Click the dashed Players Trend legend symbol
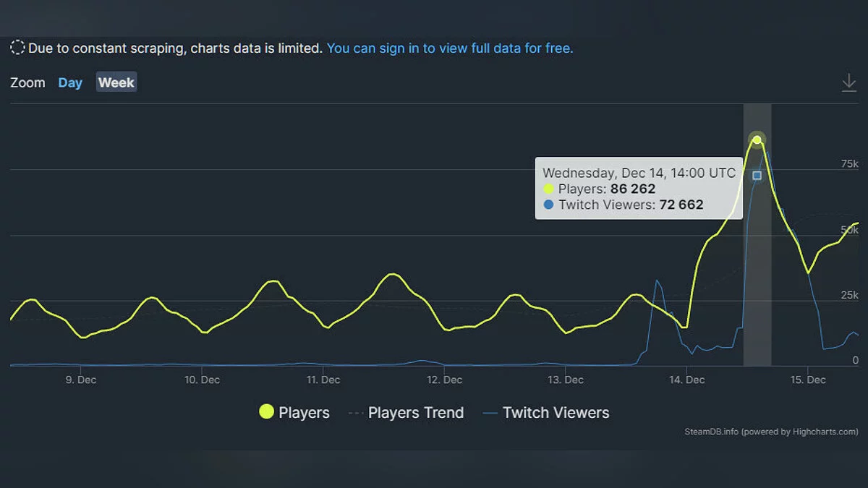868x488 pixels. [x=355, y=413]
